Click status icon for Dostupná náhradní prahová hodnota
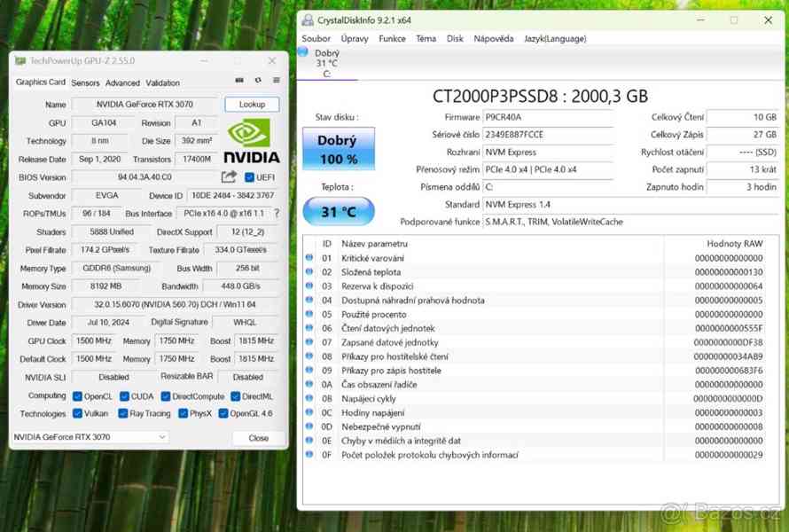The width and height of the screenshot is (789, 532). [x=309, y=300]
